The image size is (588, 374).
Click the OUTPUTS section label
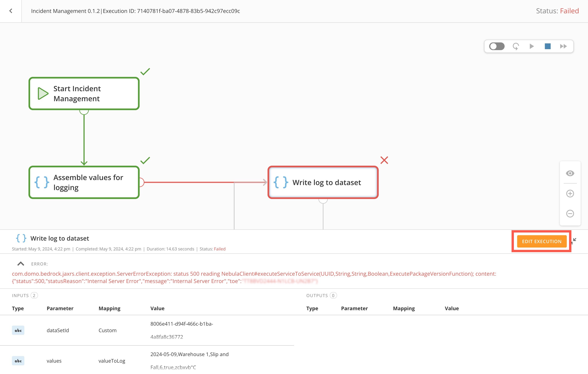click(x=317, y=296)
